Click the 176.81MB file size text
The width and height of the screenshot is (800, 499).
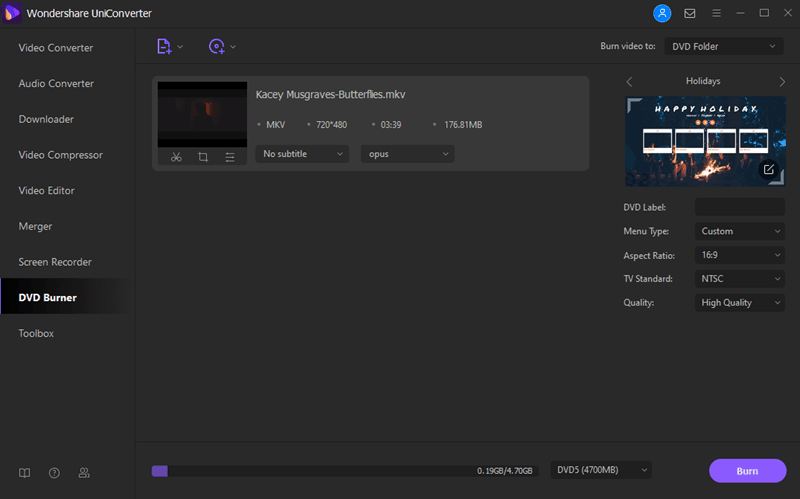pos(463,125)
